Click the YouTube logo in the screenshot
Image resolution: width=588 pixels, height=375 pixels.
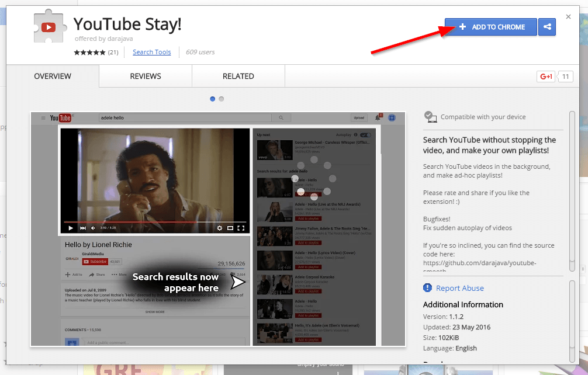[x=60, y=118]
